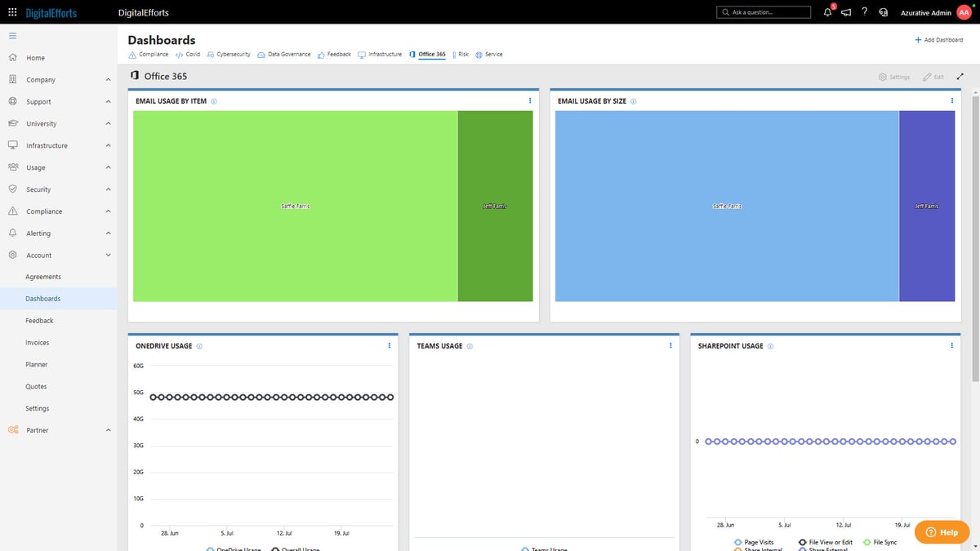The width and height of the screenshot is (980, 551).
Task: Open Email Usage By Item kebab options menu
Action: pos(532,100)
